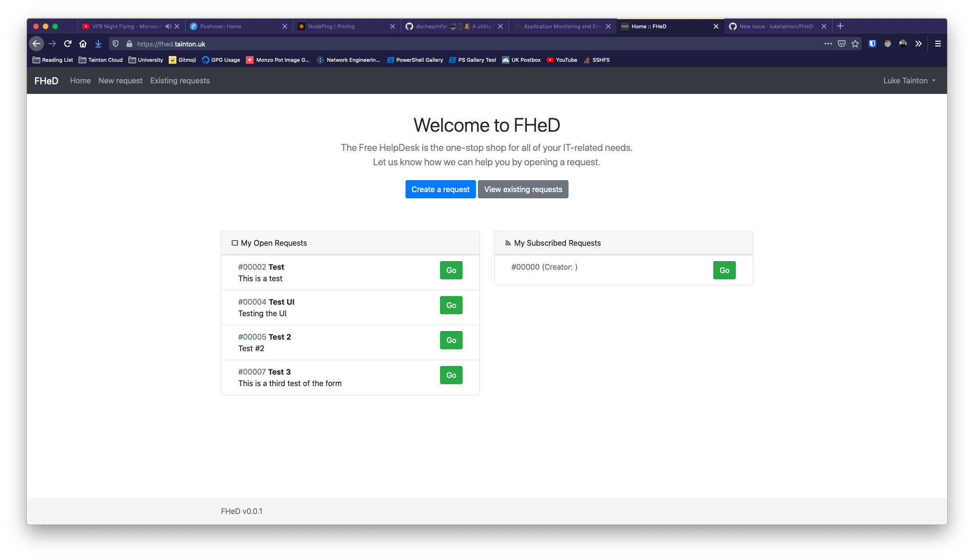Open the New request page
974x560 pixels.
[x=120, y=80]
